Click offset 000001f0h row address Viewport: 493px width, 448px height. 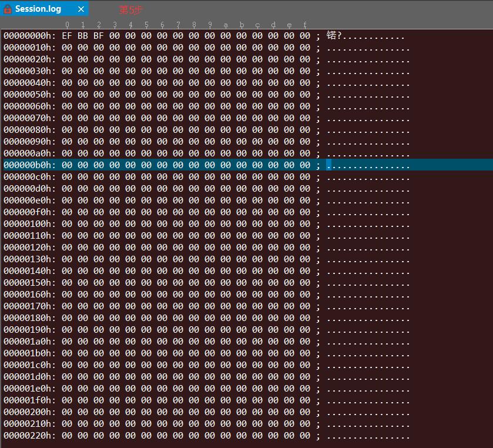pos(29,400)
